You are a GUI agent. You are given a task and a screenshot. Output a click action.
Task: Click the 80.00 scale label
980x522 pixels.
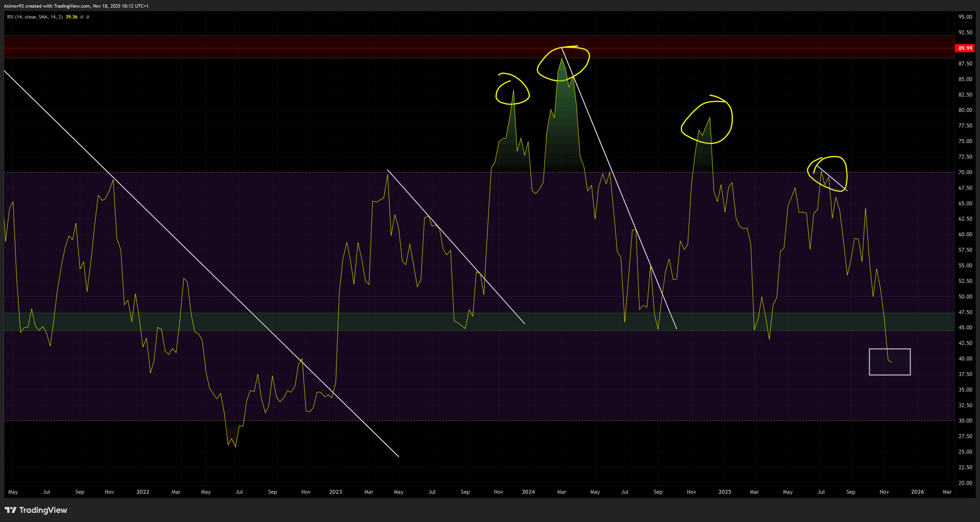point(965,110)
